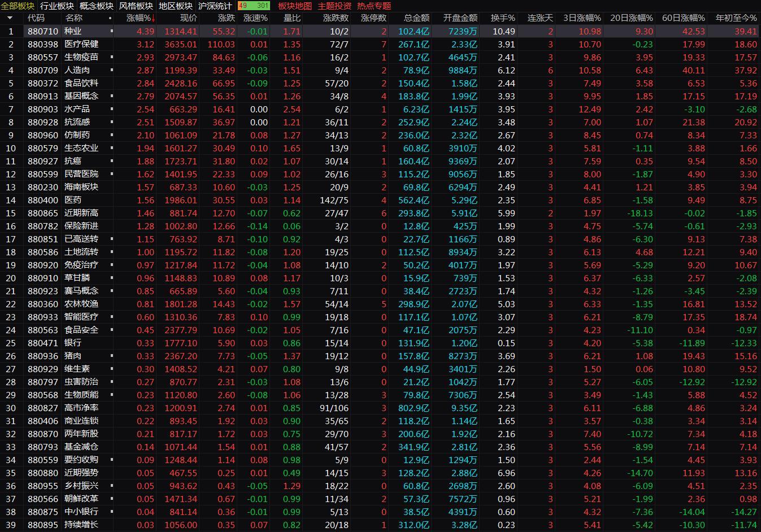Sort by the 3日涨幅% column header
Screen dimensions: 761x532
(x=582, y=18)
